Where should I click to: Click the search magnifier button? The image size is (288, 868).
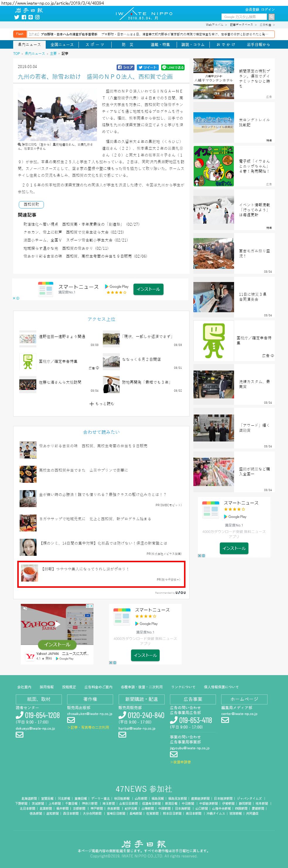click(271, 17)
